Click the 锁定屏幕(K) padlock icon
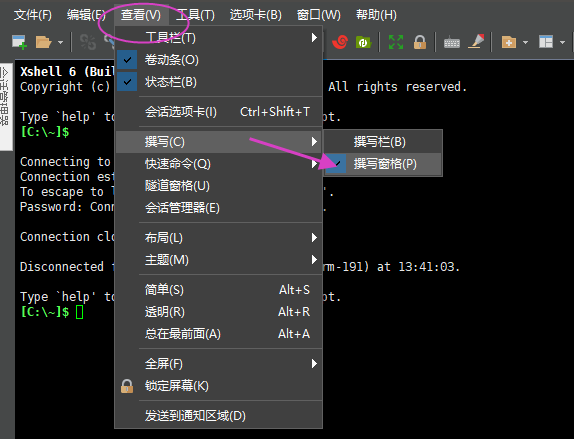Image resolution: width=574 pixels, height=439 pixels. pos(127,386)
